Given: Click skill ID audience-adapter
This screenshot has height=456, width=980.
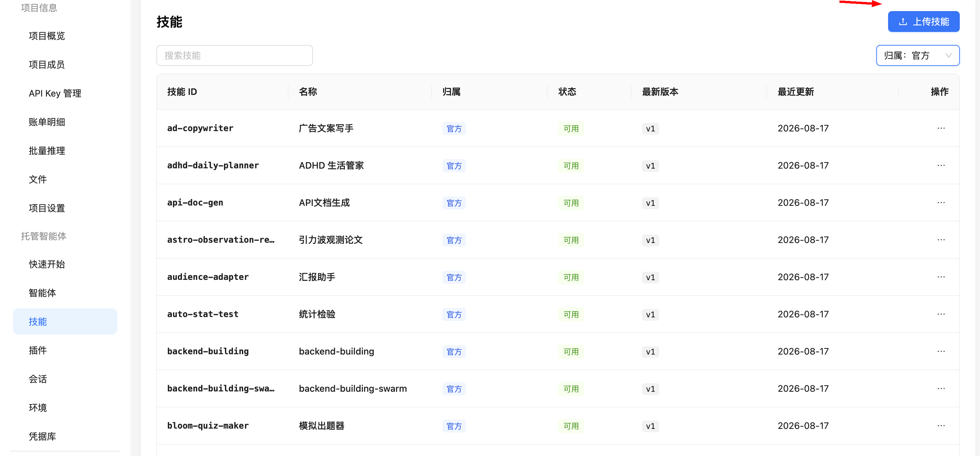Looking at the screenshot, I should coord(208,277).
